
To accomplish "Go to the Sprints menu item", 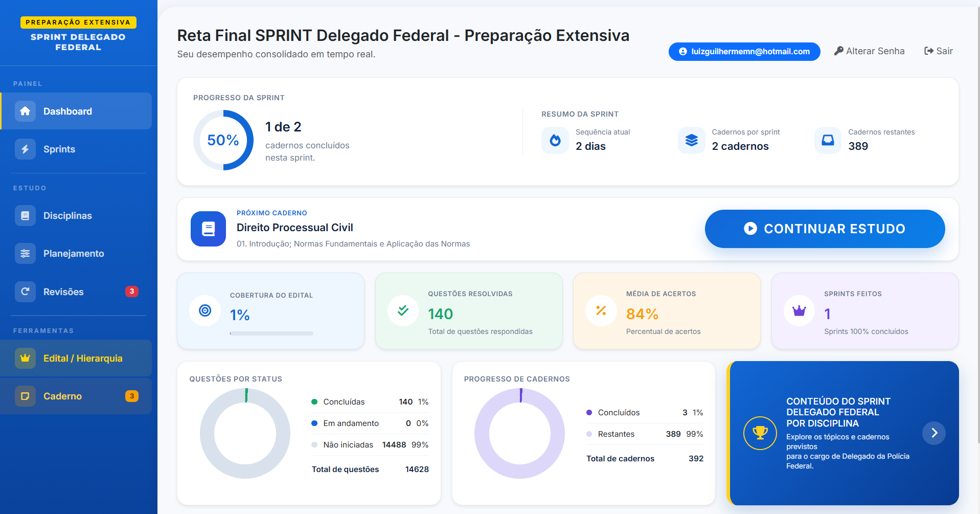I will [76, 149].
